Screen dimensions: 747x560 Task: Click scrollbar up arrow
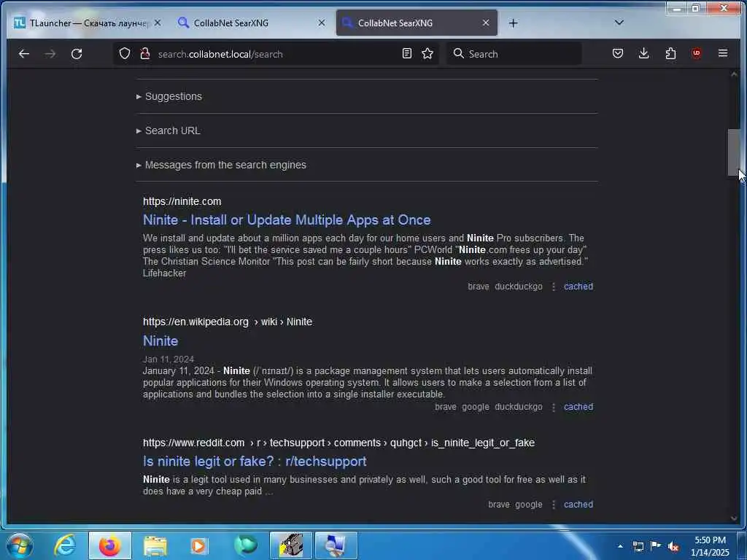click(x=734, y=74)
